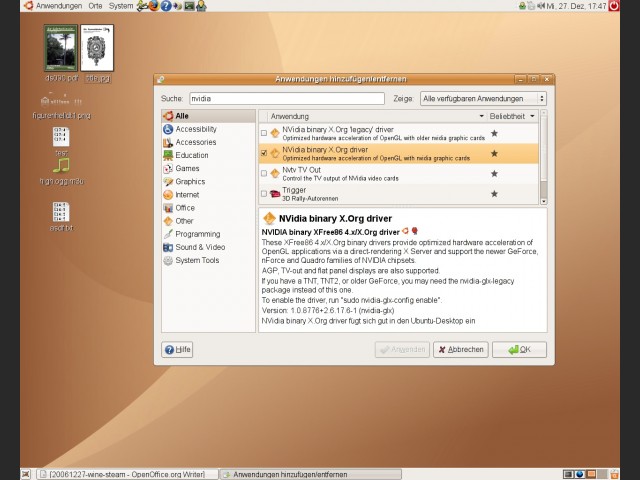
Task: Check the Trigger application checkbox
Action: (264, 193)
